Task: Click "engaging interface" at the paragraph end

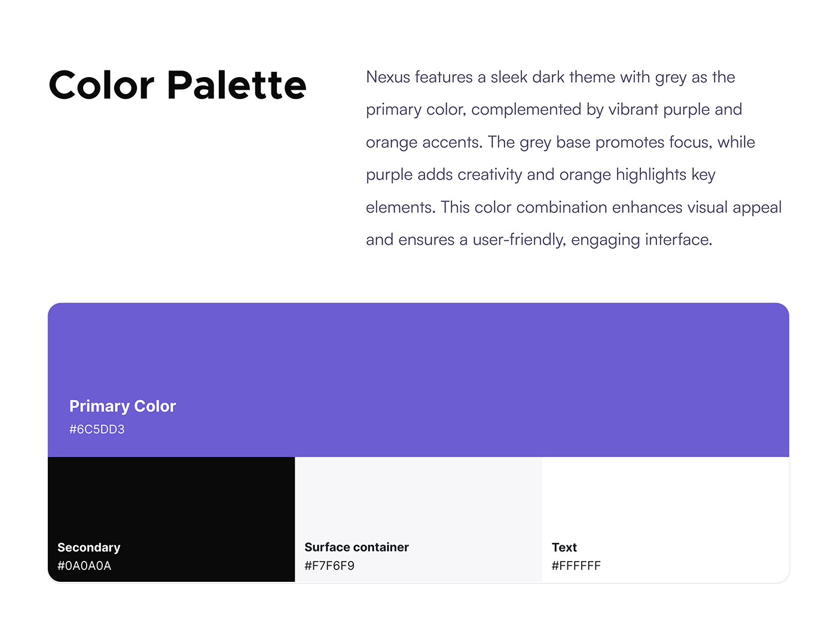Action: click(x=641, y=240)
